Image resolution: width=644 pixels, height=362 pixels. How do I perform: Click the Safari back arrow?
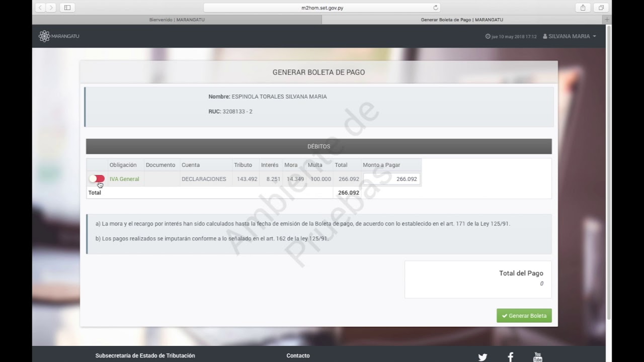click(40, 8)
